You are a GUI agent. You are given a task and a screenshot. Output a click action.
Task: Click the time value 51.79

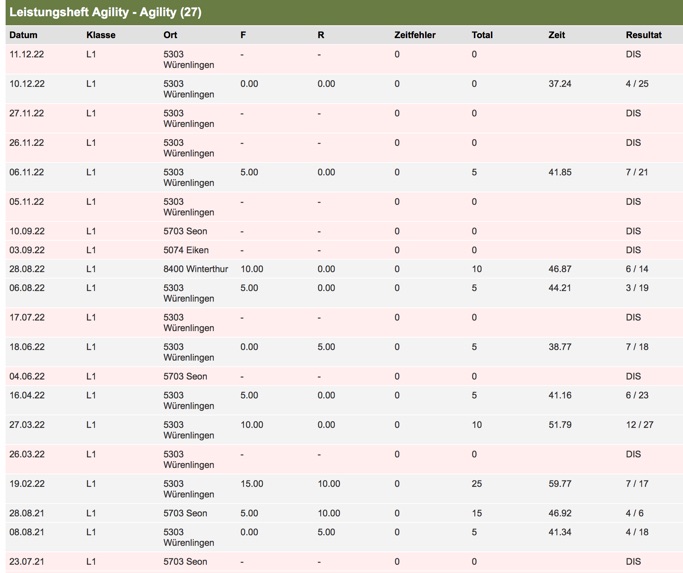pyautogui.click(x=560, y=425)
